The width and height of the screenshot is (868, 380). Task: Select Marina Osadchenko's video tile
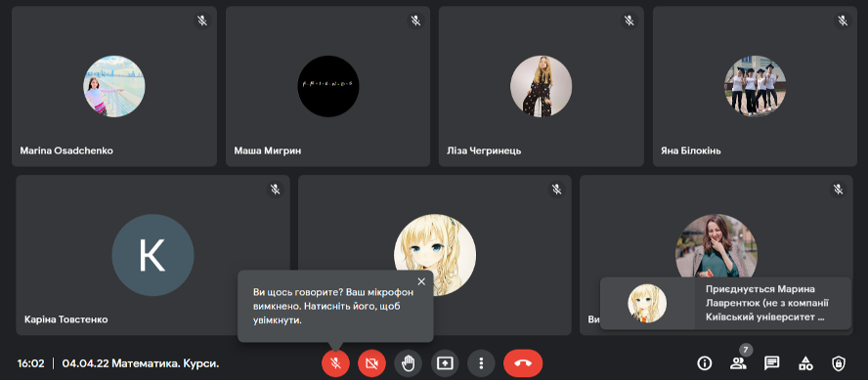pyautogui.click(x=114, y=86)
